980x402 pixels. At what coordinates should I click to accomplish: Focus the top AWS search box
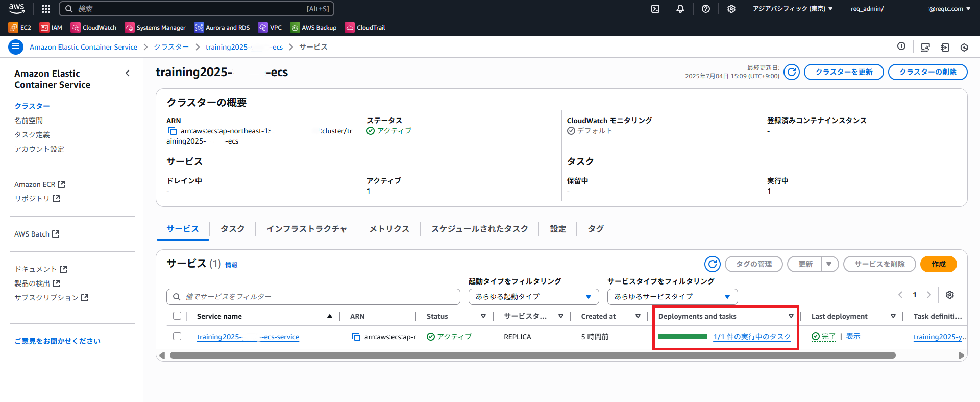(197, 9)
